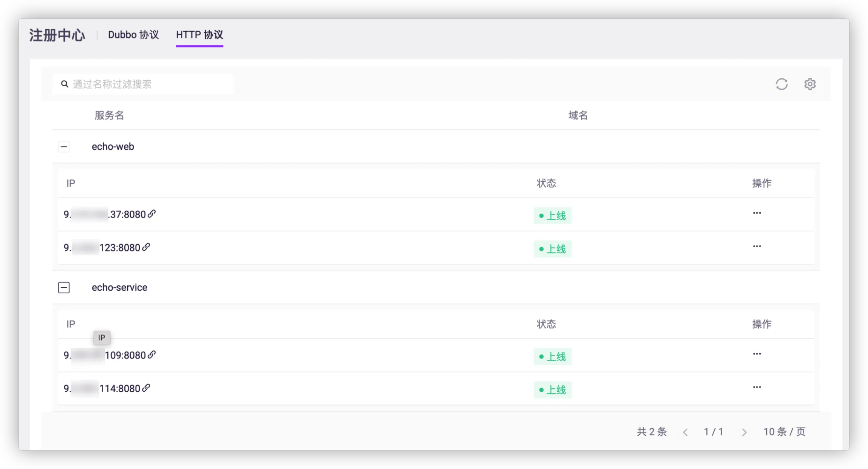The image size is (868, 469).
Task: Click the search magnifier icon
Action: pyautogui.click(x=65, y=84)
